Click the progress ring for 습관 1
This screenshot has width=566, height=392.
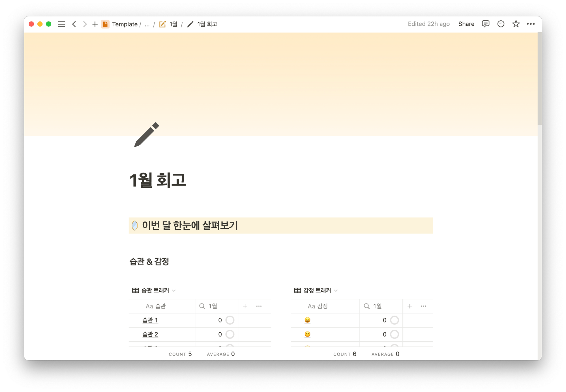click(230, 320)
